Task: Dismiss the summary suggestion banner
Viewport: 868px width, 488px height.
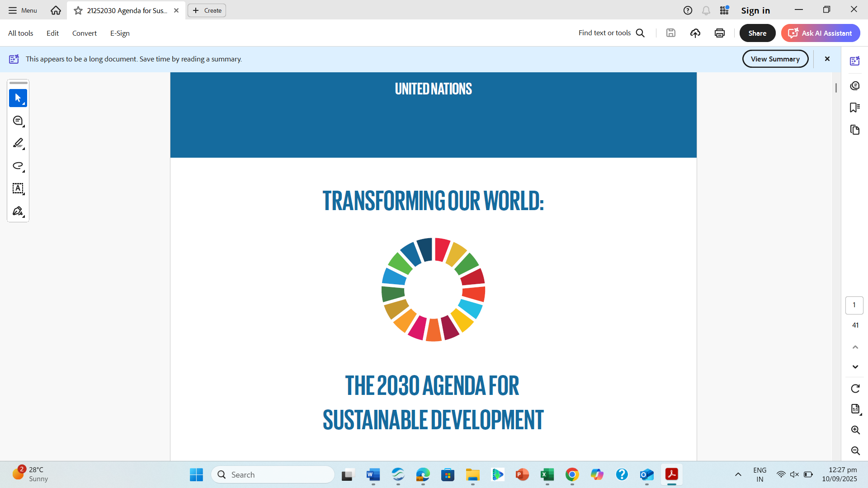Action: (x=827, y=59)
